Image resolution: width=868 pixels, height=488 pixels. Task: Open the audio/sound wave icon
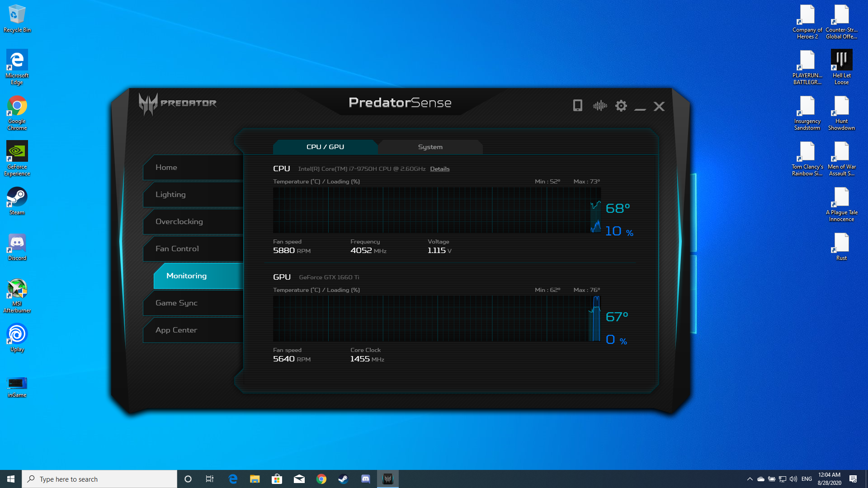[x=600, y=106]
